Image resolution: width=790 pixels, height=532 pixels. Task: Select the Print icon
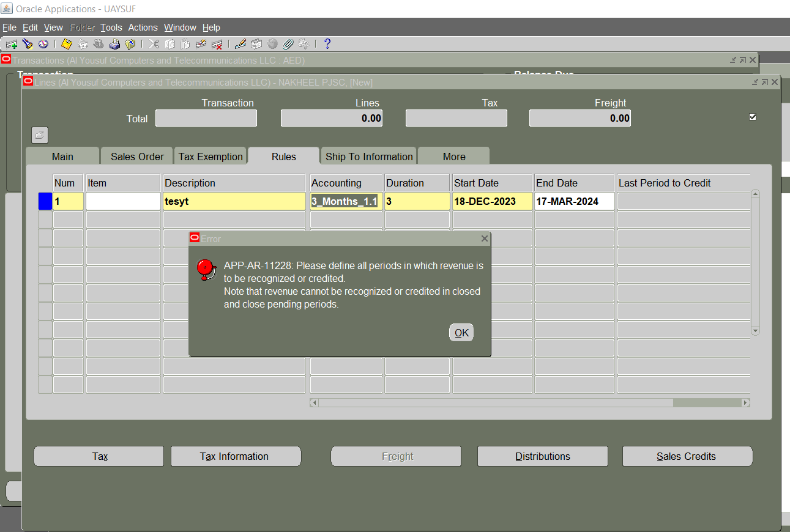pos(114,43)
